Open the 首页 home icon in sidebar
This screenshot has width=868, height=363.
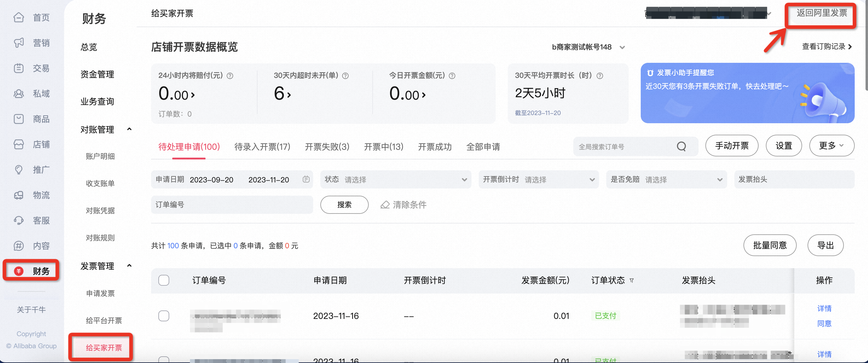tap(19, 17)
